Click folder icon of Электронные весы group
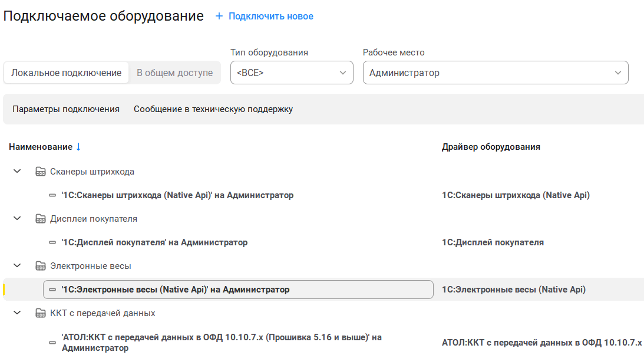This screenshot has width=644, height=355. (x=41, y=266)
